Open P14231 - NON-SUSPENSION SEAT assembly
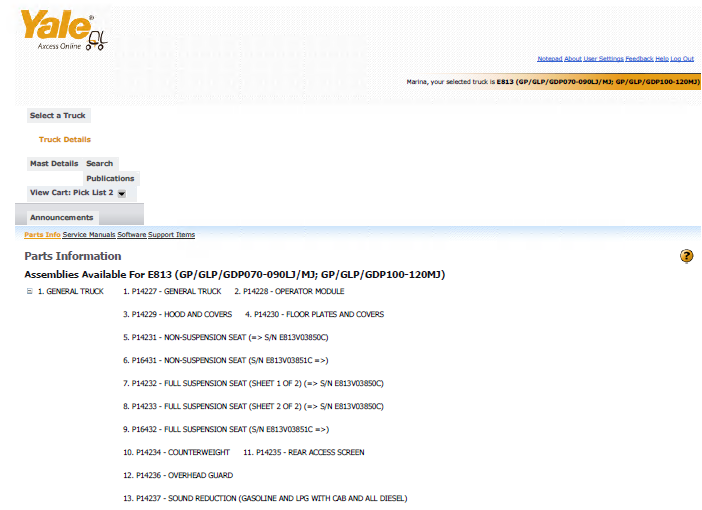Viewport: 702px width, 510px height. tap(226, 337)
